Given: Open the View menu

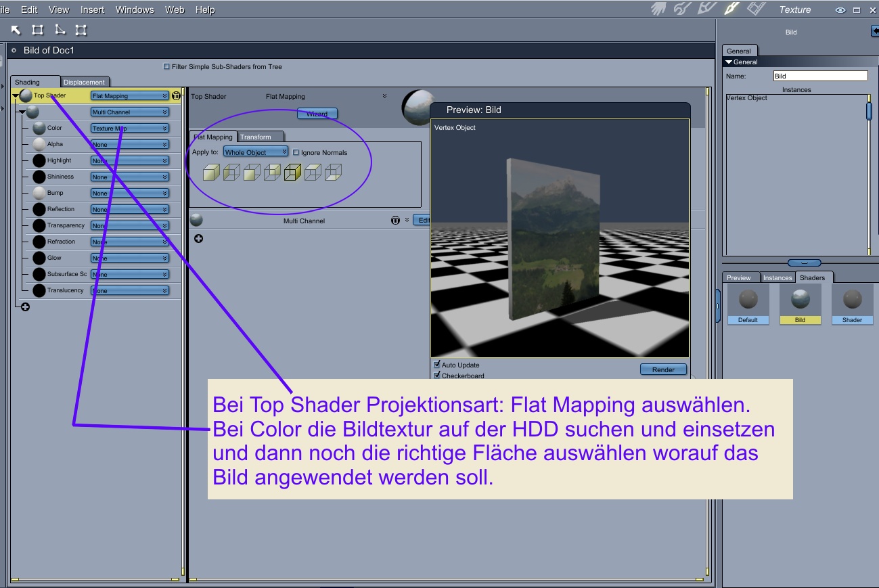Looking at the screenshot, I should tap(59, 10).
